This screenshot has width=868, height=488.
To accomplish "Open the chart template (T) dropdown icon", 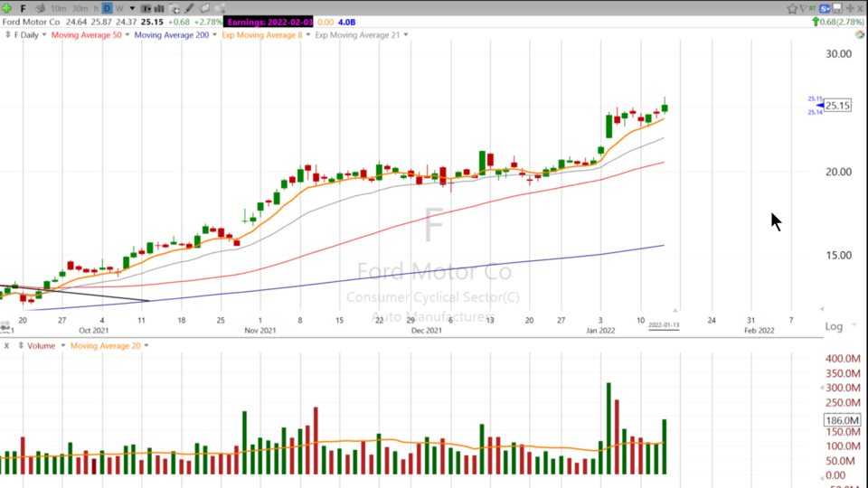I will pyautogui.click(x=146, y=8).
